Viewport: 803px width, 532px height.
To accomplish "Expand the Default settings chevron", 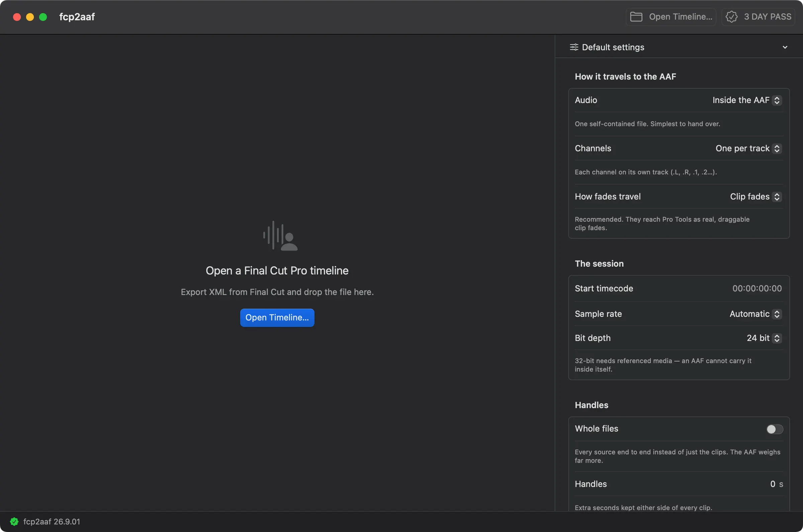I will (785, 47).
